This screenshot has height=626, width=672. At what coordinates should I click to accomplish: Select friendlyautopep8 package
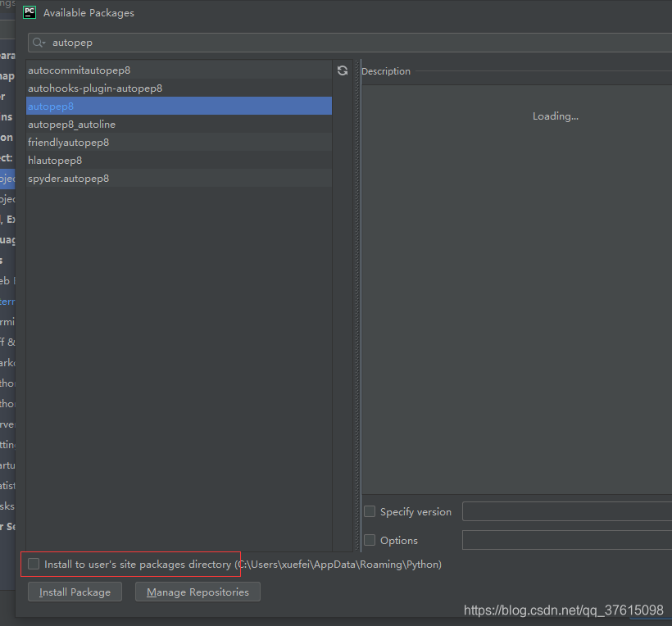[x=179, y=143]
